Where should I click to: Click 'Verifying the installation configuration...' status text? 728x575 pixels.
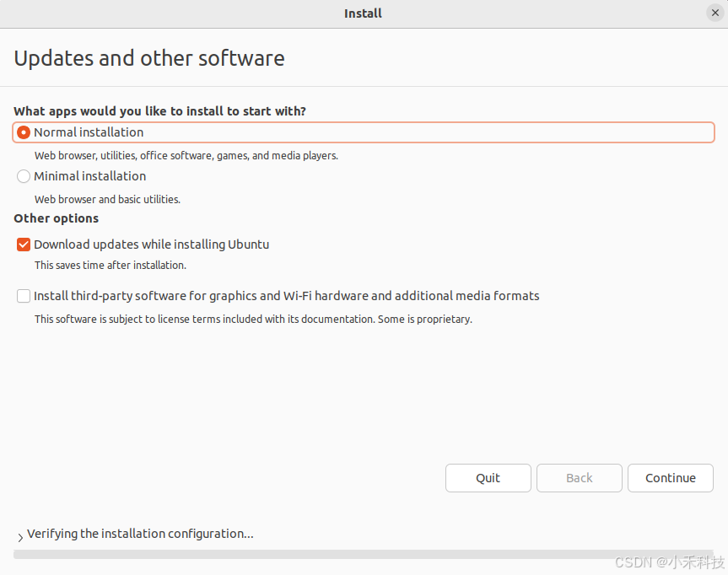140,534
